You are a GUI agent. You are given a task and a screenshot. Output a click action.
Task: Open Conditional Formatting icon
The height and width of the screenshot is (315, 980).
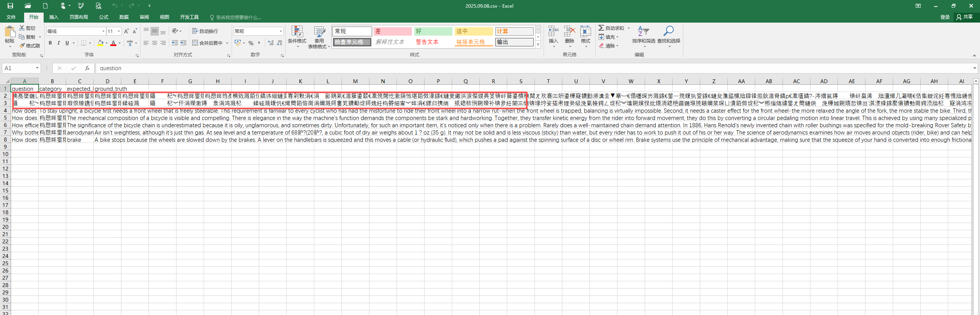[x=297, y=32]
